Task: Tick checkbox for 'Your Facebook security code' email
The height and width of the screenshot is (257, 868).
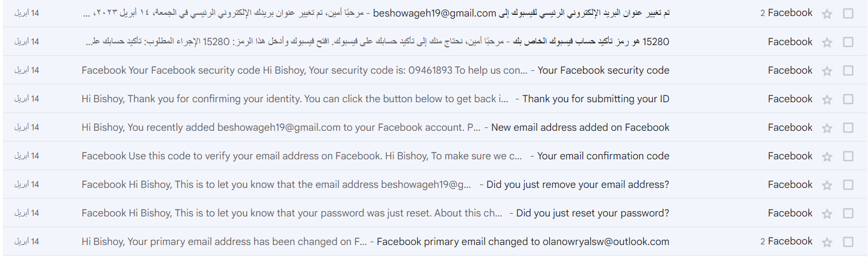Action: [x=848, y=70]
